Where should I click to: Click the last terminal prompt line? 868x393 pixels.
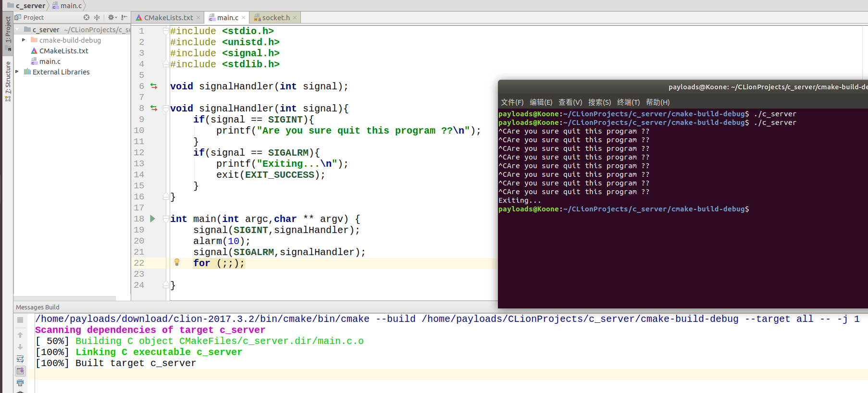(x=624, y=209)
